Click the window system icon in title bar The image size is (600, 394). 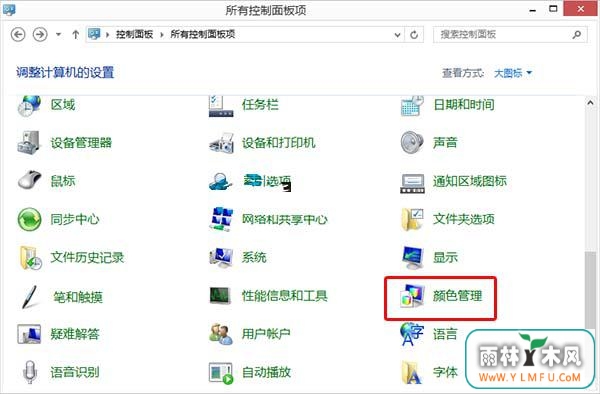click(9, 10)
